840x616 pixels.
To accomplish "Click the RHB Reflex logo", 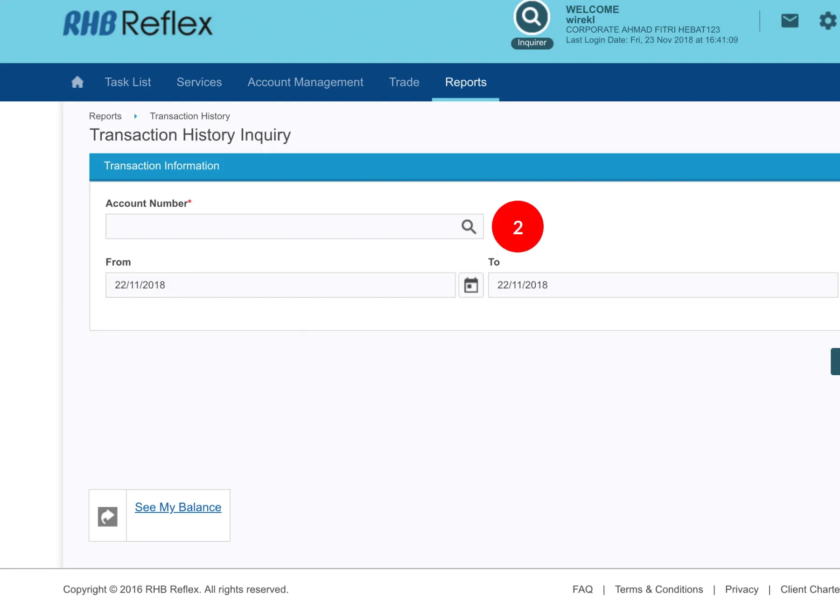I will tap(138, 23).
